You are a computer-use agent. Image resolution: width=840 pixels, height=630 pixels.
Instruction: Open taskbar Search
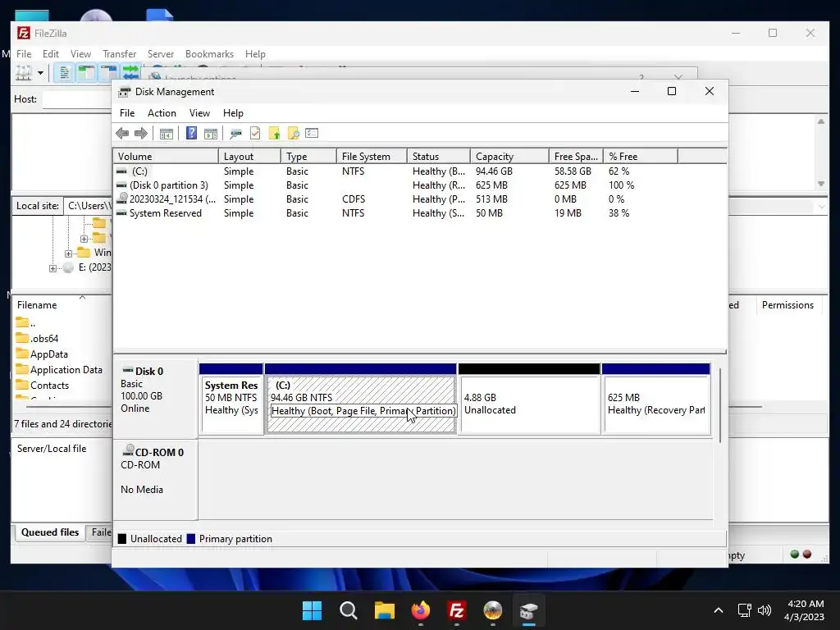[x=348, y=610]
